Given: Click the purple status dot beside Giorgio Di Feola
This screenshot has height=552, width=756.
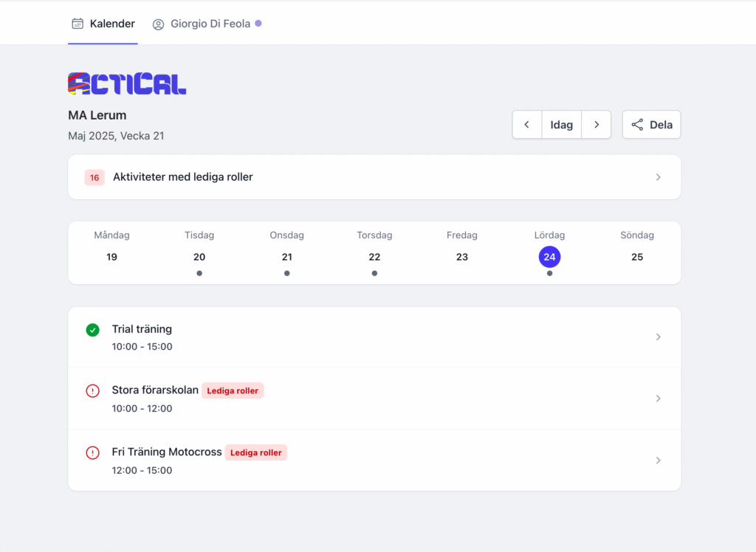Looking at the screenshot, I should (x=258, y=23).
